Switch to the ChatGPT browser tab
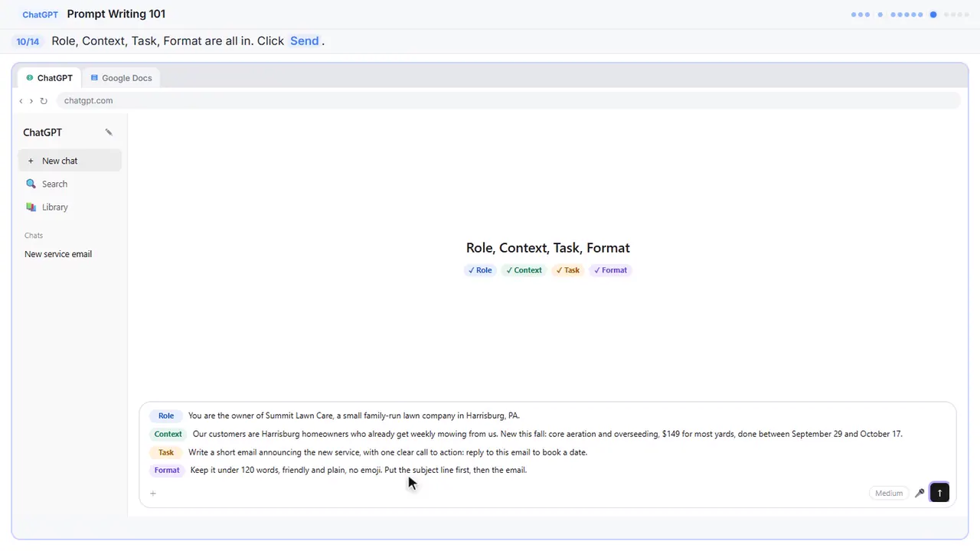Viewport: 980px width, 551px height. tap(50, 78)
